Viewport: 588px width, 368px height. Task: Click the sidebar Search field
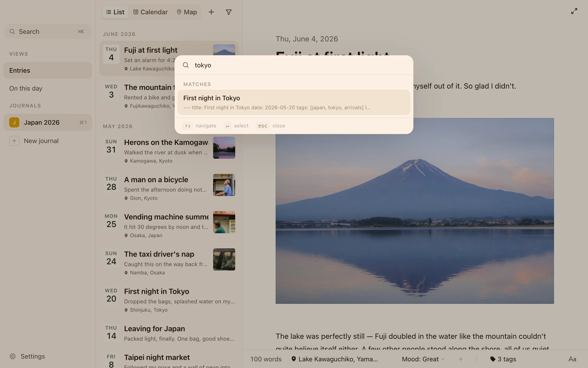tap(48, 32)
